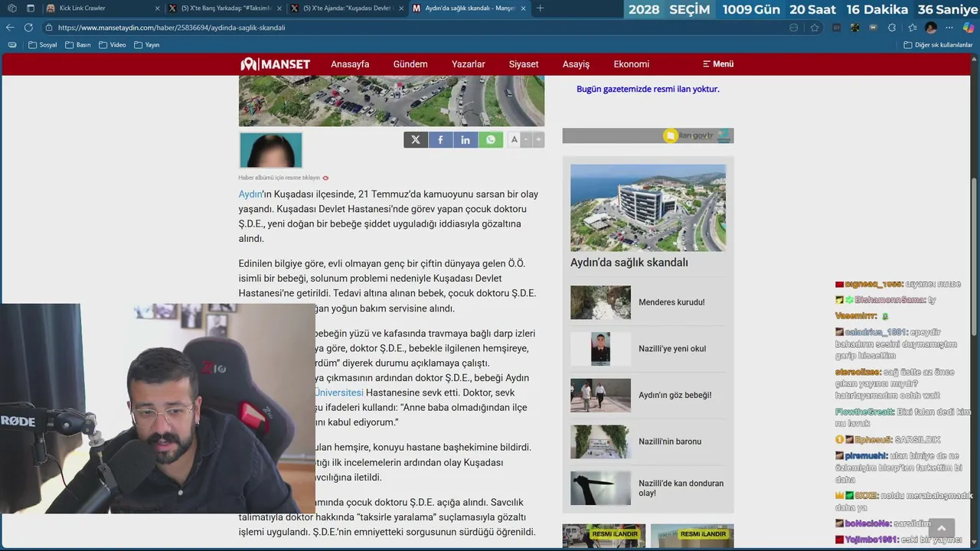Open the Edge workspaces icon
The width and height of the screenshot is (980, 551).
tap(11, 8)
